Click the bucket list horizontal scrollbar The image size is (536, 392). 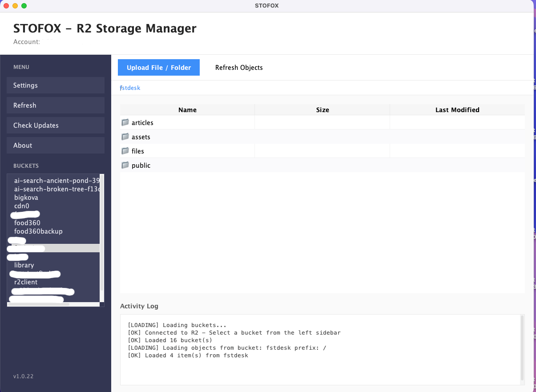pos(40,304)
